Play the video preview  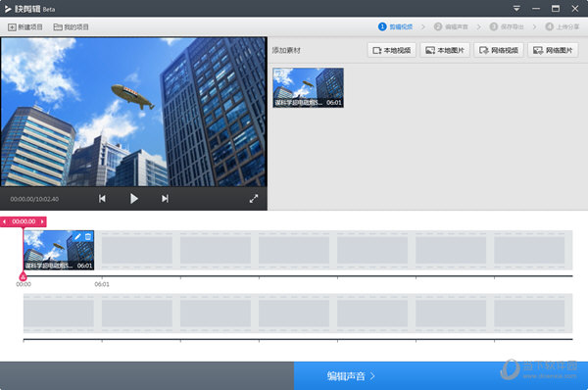point(134,198)
